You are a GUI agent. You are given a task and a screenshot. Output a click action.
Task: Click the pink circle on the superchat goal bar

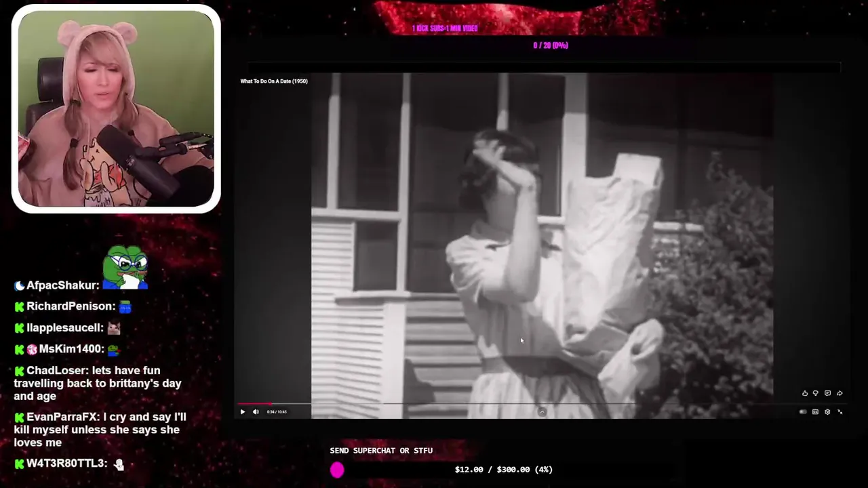[x=337, y=470]
